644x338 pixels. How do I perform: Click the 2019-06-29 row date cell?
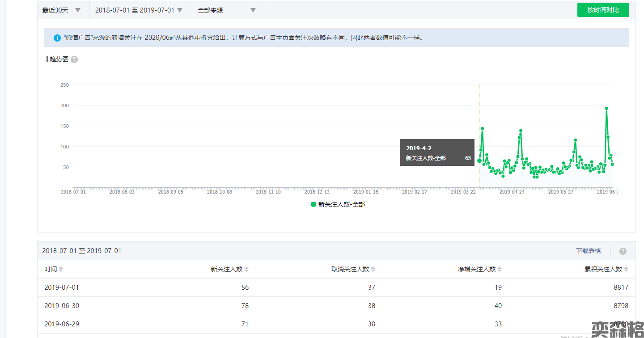coord(62,324)
